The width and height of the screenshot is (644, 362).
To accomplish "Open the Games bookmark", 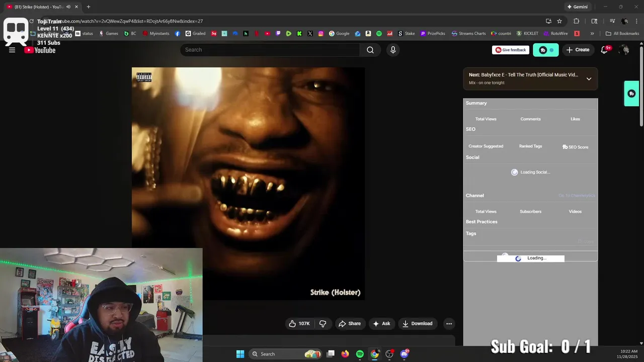I will tap(109, 34).
